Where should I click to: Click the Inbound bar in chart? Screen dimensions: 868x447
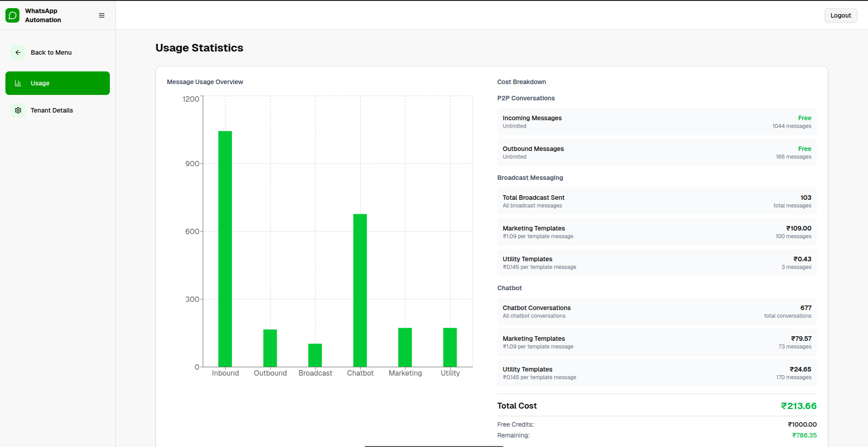pyautogui.click(x=225, y=249)
